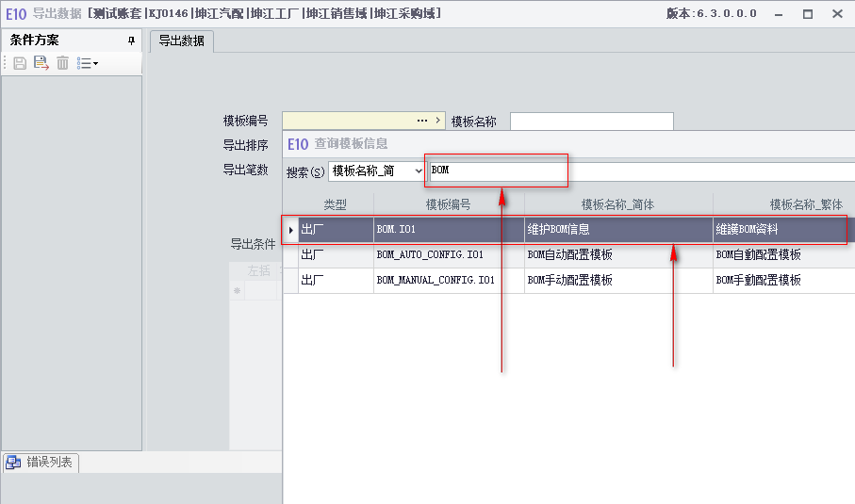
Task: Click the save scheme icon
Action: coord(20,63)
